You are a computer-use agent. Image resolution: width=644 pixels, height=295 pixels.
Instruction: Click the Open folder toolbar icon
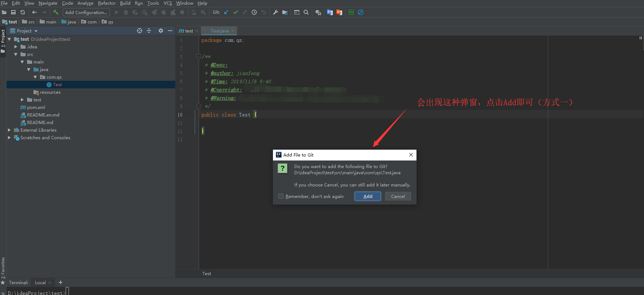coord(4,12)
